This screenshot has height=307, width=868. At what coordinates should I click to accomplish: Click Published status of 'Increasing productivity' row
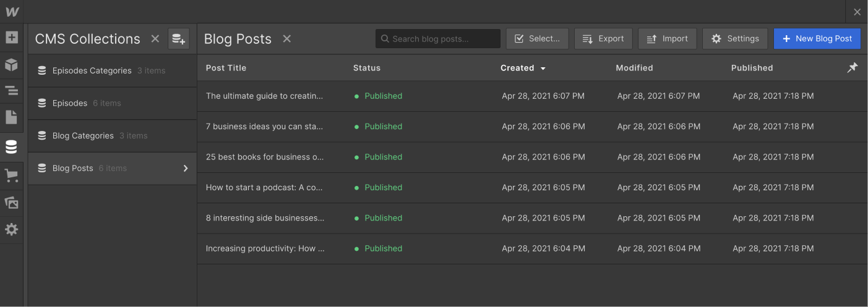click(378, 248)
